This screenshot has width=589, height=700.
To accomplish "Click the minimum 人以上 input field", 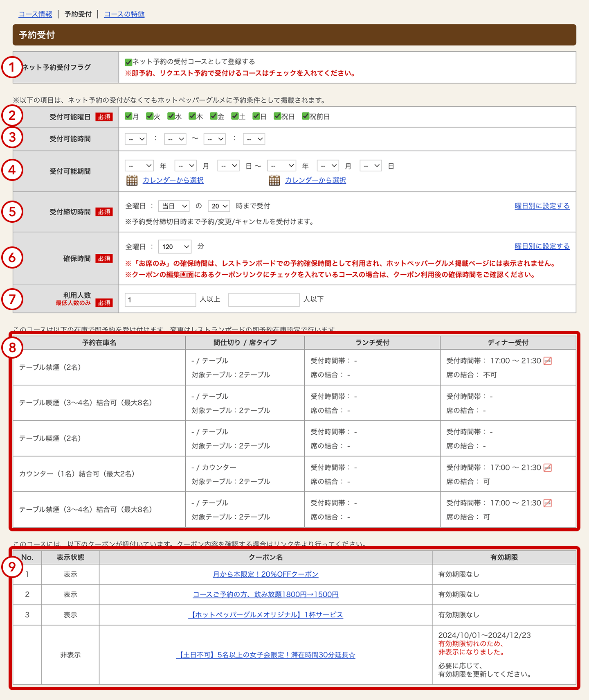I will pyautogui.click(x=160, y=300).
